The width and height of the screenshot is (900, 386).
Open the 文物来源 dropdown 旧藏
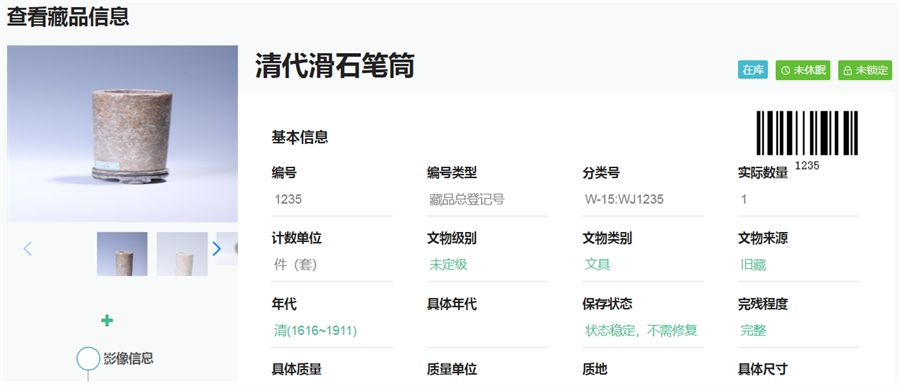(x=798, y=265)
